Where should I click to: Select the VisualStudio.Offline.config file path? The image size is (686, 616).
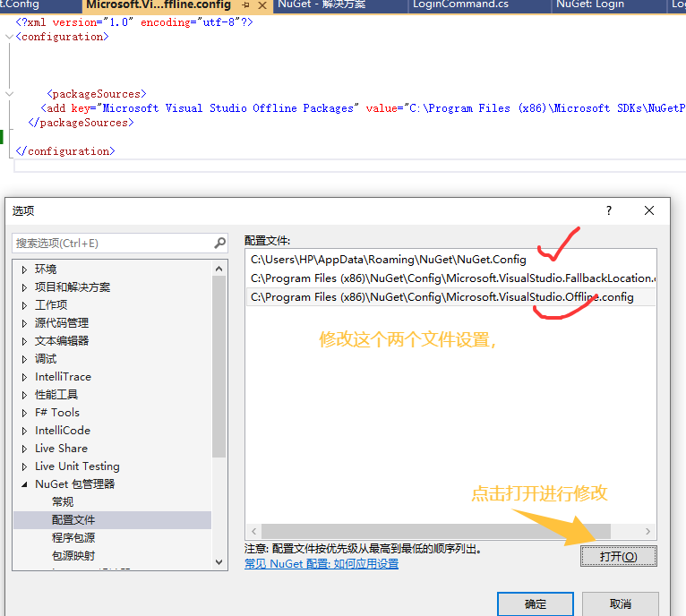pos(450,297)
